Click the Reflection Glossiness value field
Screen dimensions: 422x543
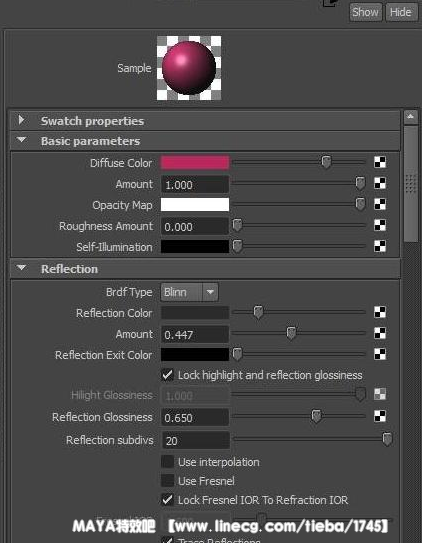click(x=195, y=418)
